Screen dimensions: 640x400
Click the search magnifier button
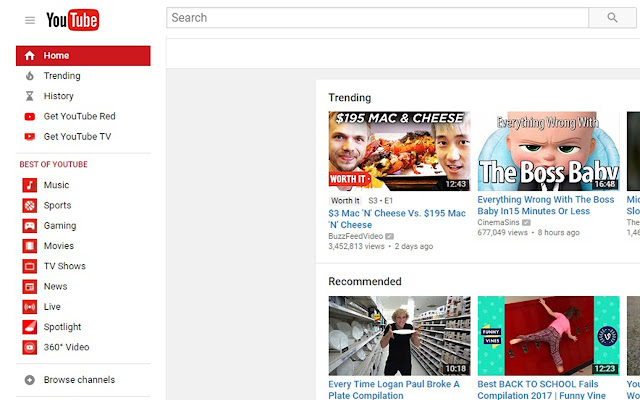click(x=612, y=18)
